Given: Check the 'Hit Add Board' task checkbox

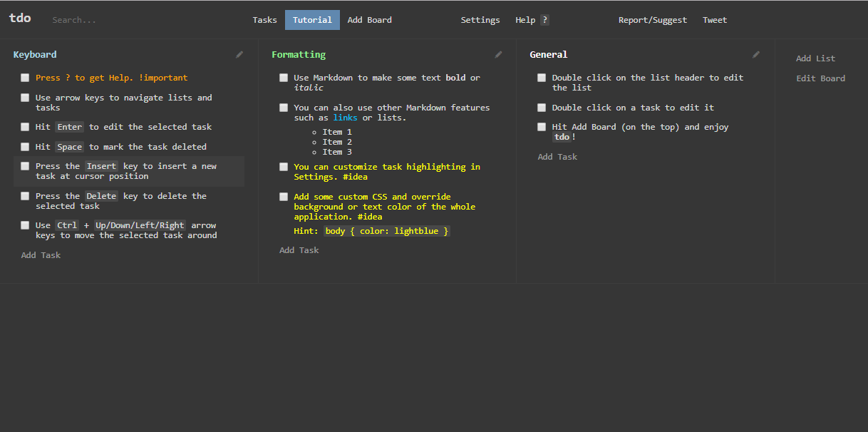Looking at the screenshot, I should [542, 127].
